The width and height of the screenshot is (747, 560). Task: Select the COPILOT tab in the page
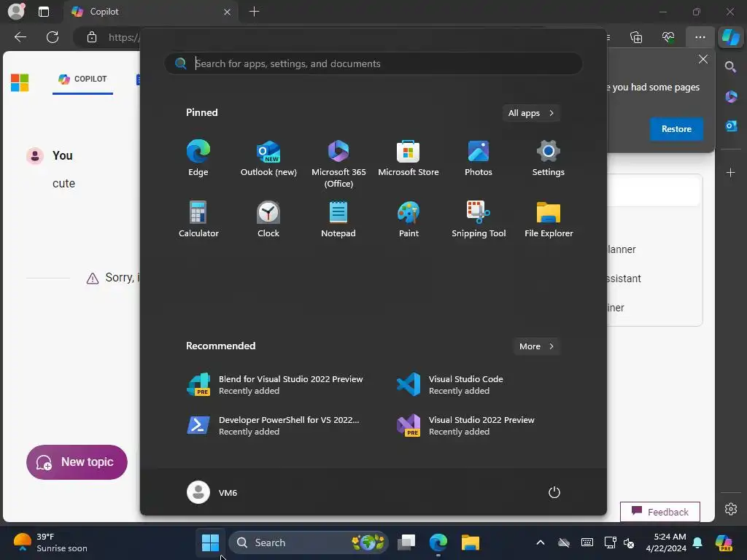[x=82, y=79]
